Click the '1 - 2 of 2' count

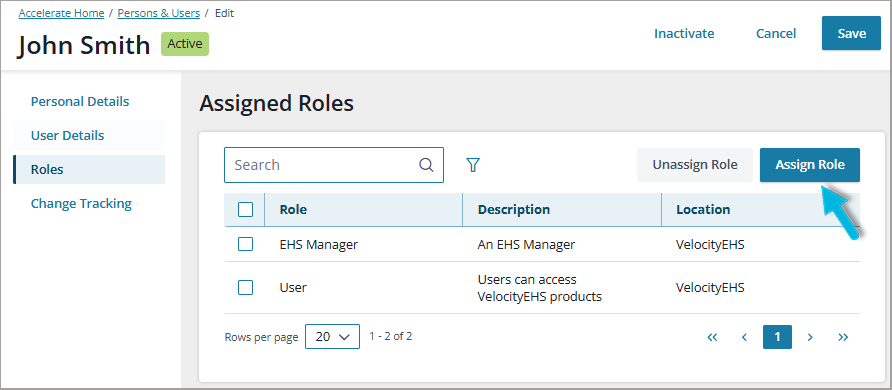(390, 336)
